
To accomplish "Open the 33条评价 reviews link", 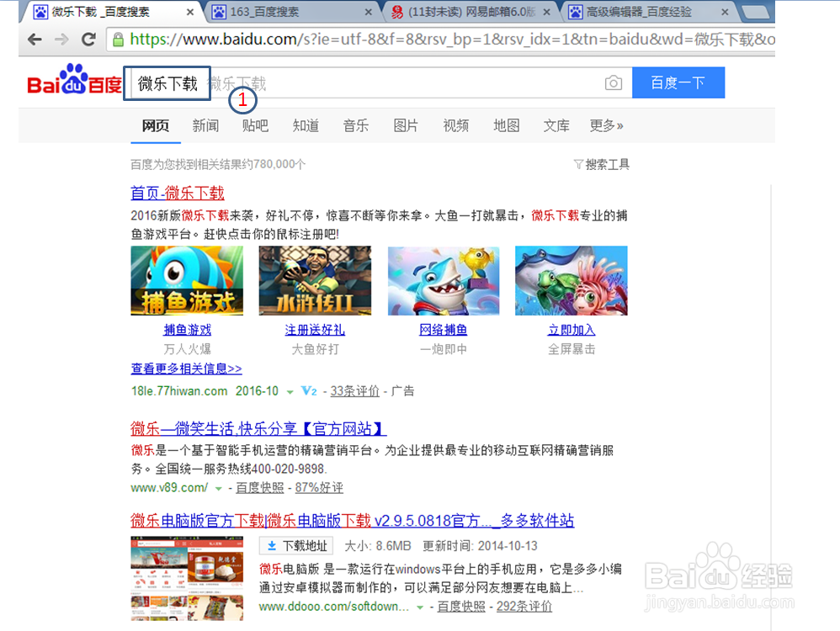I will 354,391.
